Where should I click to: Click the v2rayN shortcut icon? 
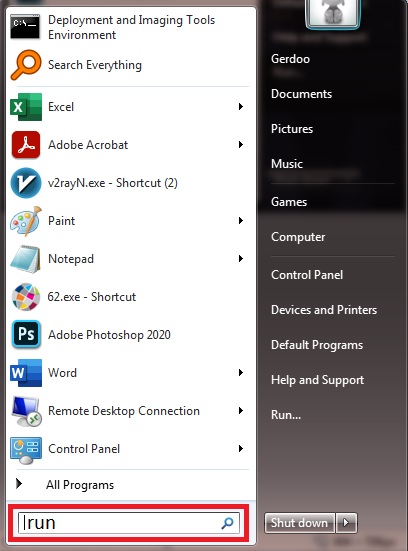[26, 183]
